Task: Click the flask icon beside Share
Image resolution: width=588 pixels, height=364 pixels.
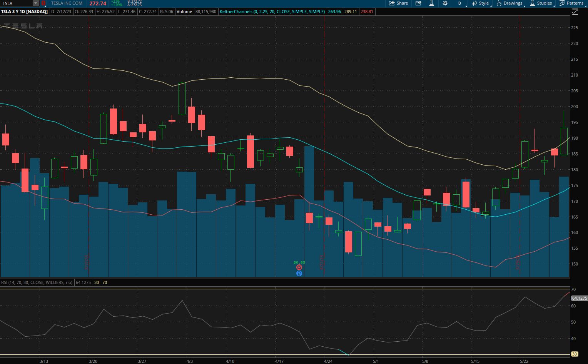Action: 431,3
